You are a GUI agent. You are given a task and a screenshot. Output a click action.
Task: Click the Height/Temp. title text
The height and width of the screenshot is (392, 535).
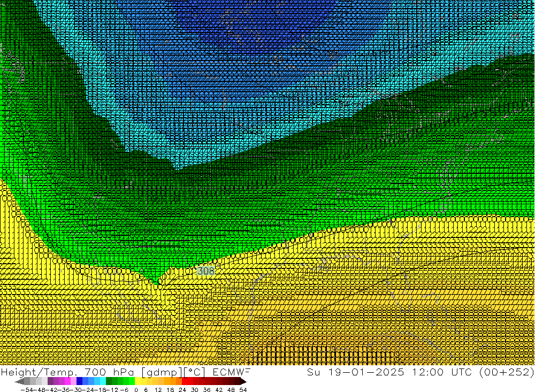(39, 372)
